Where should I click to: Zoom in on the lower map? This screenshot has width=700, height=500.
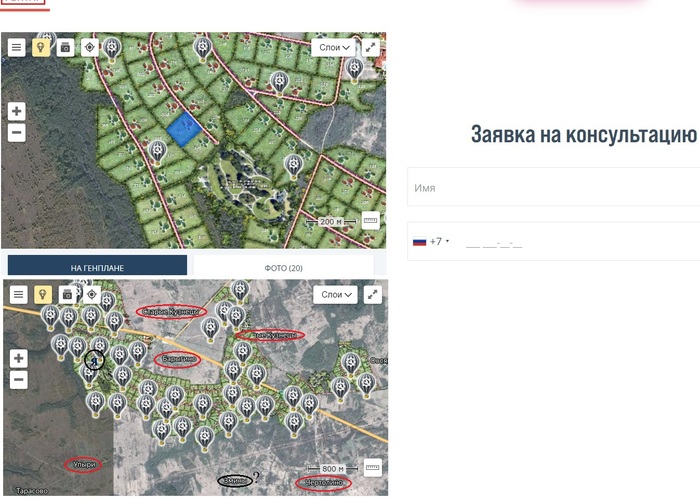19,358
